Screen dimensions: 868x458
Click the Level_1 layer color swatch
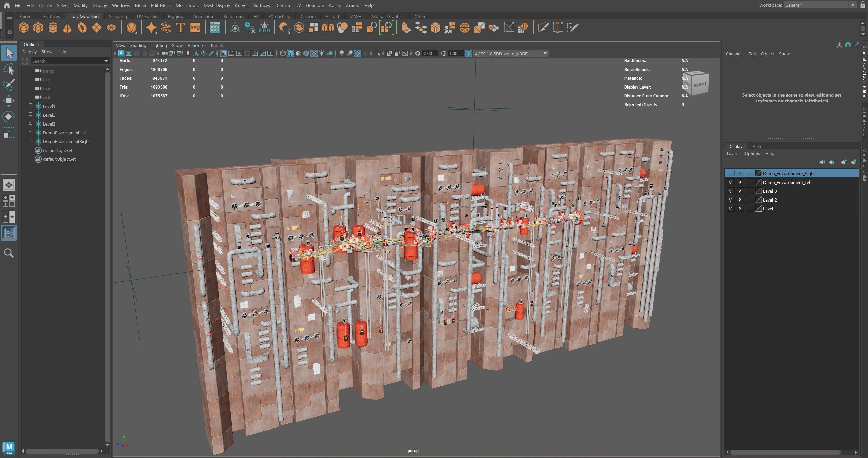(759, 209)
